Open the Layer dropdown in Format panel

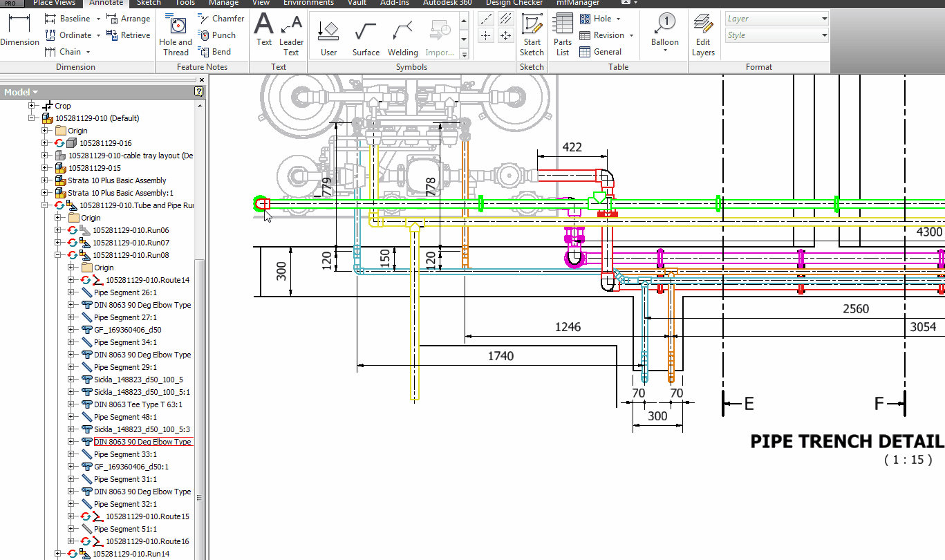click(824, 18)
